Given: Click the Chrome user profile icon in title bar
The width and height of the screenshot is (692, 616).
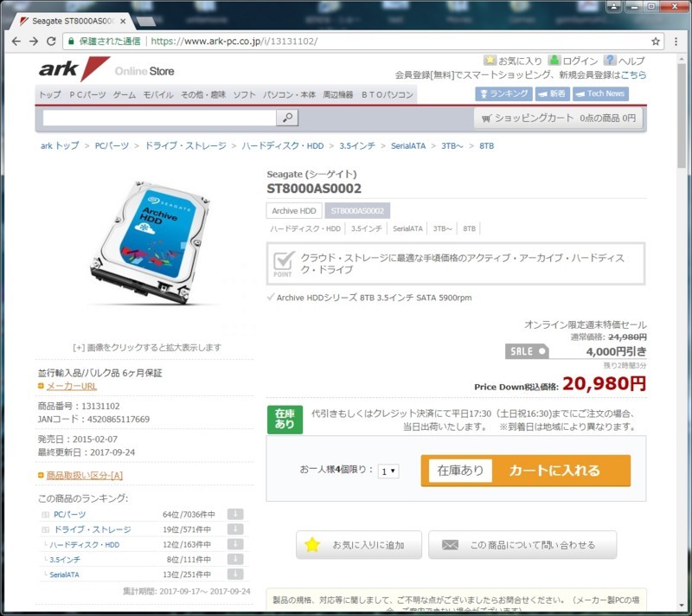Looking at the screenshot, I should [x=613, y=6].
